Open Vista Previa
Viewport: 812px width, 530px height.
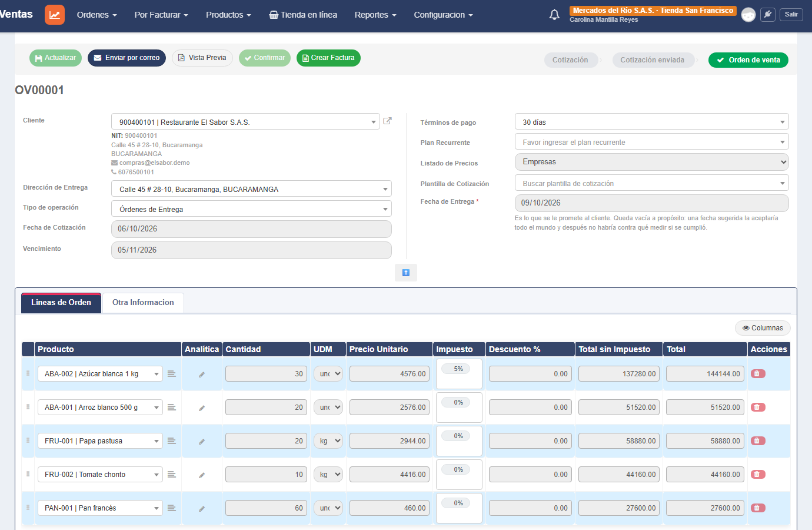202,58
